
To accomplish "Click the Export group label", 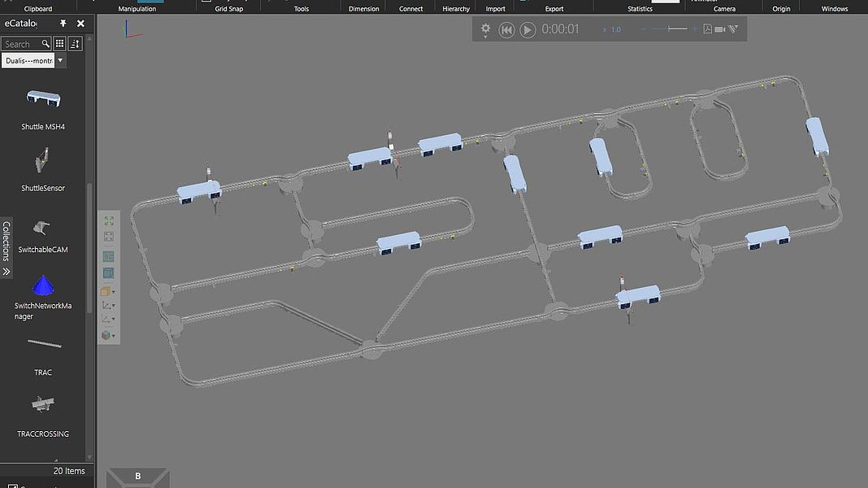I will click(554, 9).
